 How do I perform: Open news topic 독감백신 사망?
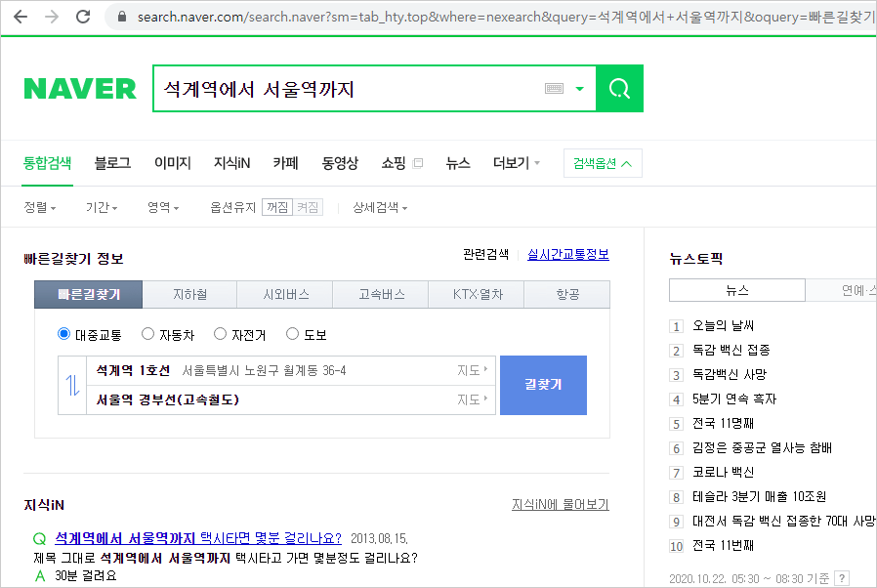(730, 374)
